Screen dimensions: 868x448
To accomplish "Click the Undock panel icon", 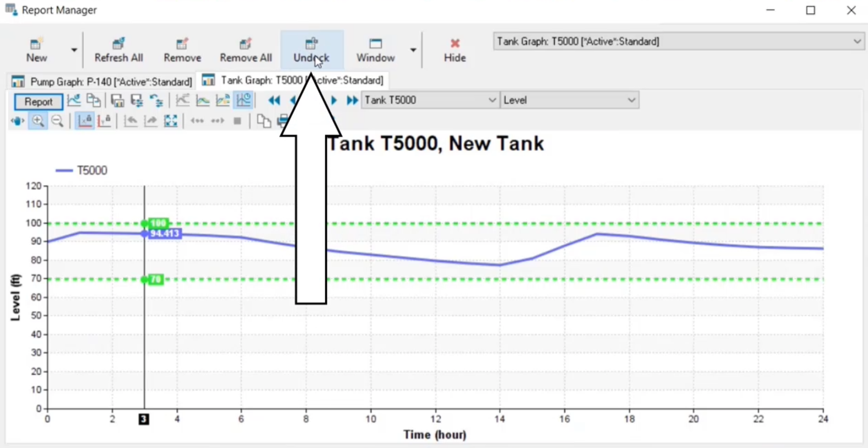I will click(x=310, y=49).
